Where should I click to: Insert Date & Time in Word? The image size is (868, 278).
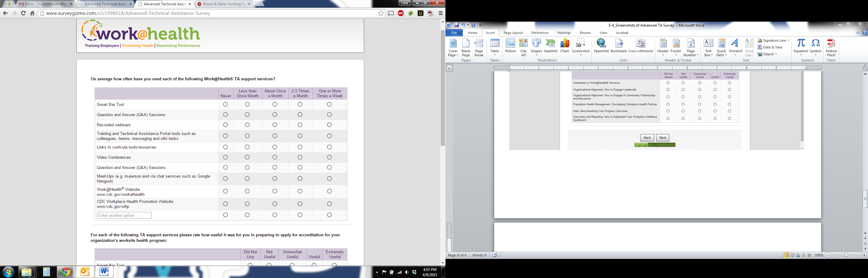click(x=770, y=48)
